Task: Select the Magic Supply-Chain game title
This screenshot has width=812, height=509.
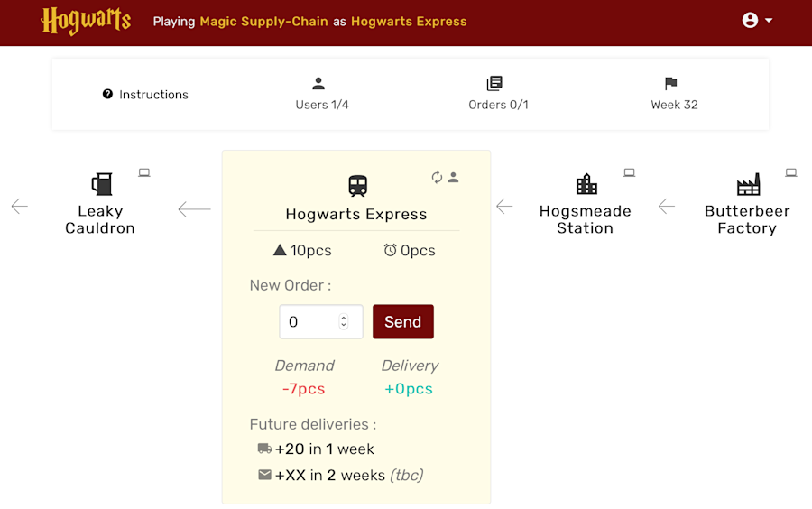Action: (x=263, y=22)
